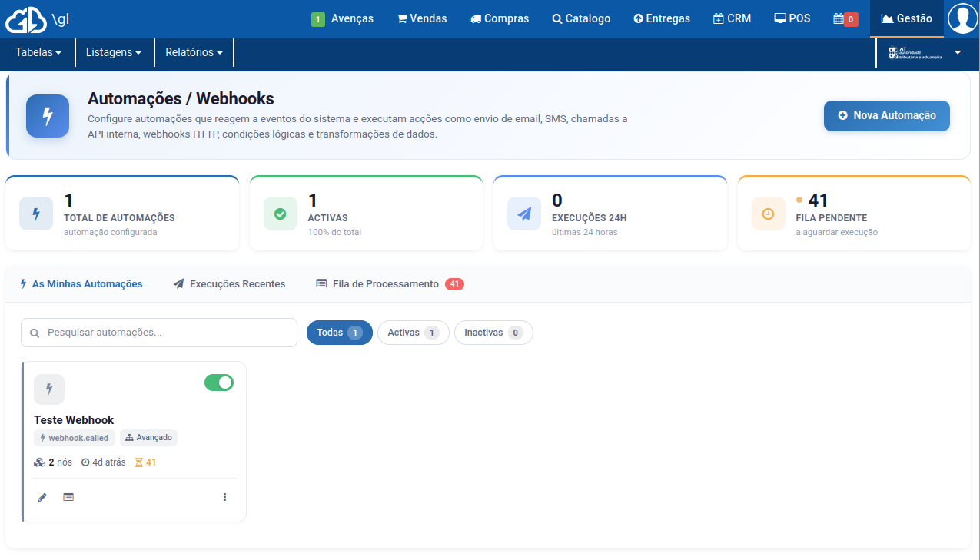This screenshot has width=980, height=560.
Task: Open the Teste Webhook three-dot menu
Action: point(224,497)
